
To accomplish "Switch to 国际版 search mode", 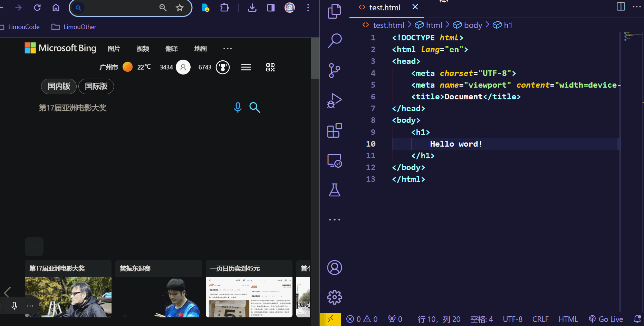I will [96, 86].
